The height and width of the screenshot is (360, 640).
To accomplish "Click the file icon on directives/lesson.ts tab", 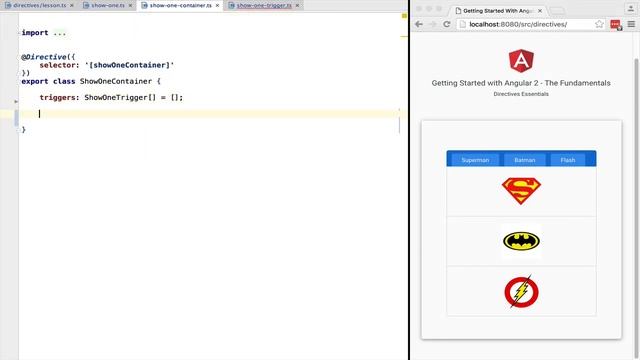I will [x=8, y=5].
